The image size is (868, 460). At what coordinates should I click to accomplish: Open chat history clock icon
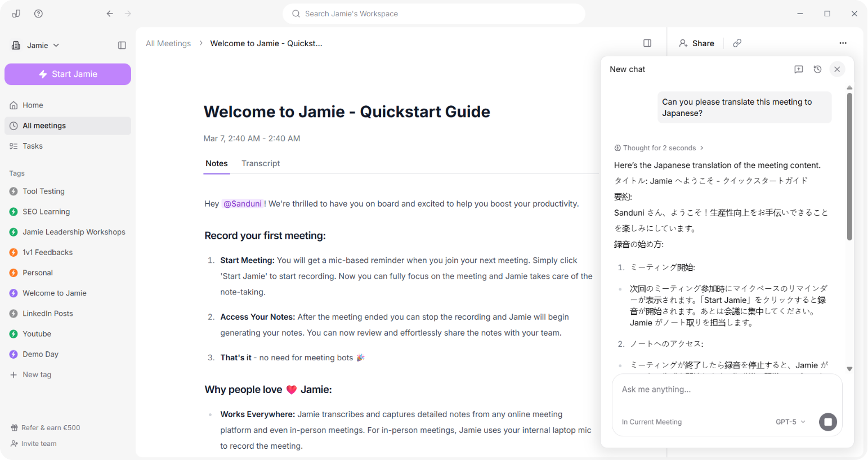[x=817, y=69]
